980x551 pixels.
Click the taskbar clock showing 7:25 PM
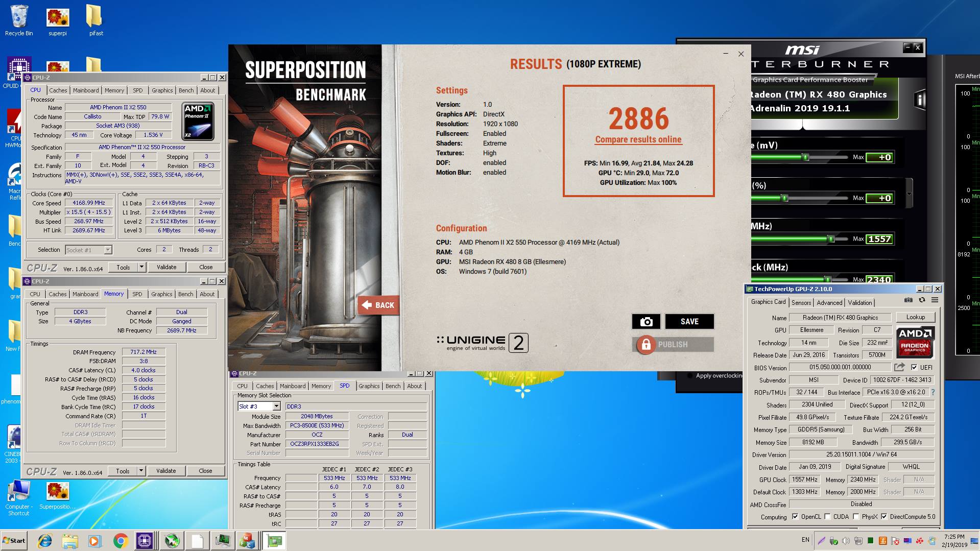(x=954, y=541)
